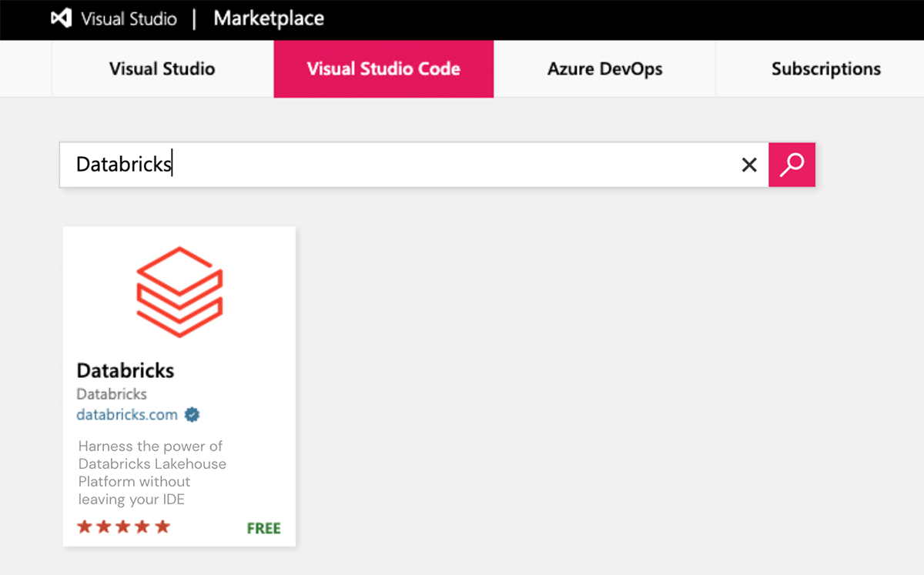Switch to the Visual Studio Code tab

coord(383,69)
